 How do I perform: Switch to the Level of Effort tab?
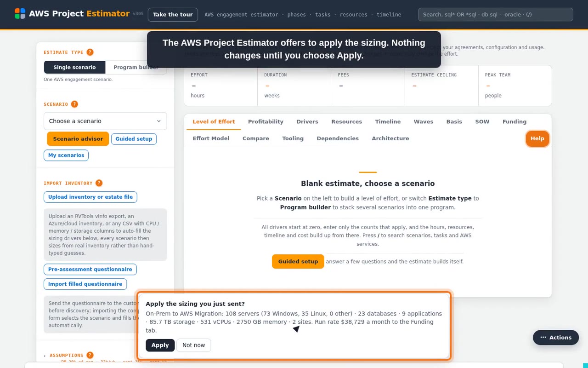214,121
